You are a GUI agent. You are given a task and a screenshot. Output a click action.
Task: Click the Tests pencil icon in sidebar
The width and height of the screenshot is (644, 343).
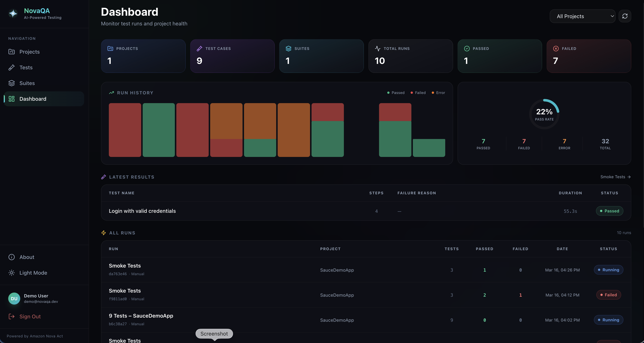(x=12, y=67)
